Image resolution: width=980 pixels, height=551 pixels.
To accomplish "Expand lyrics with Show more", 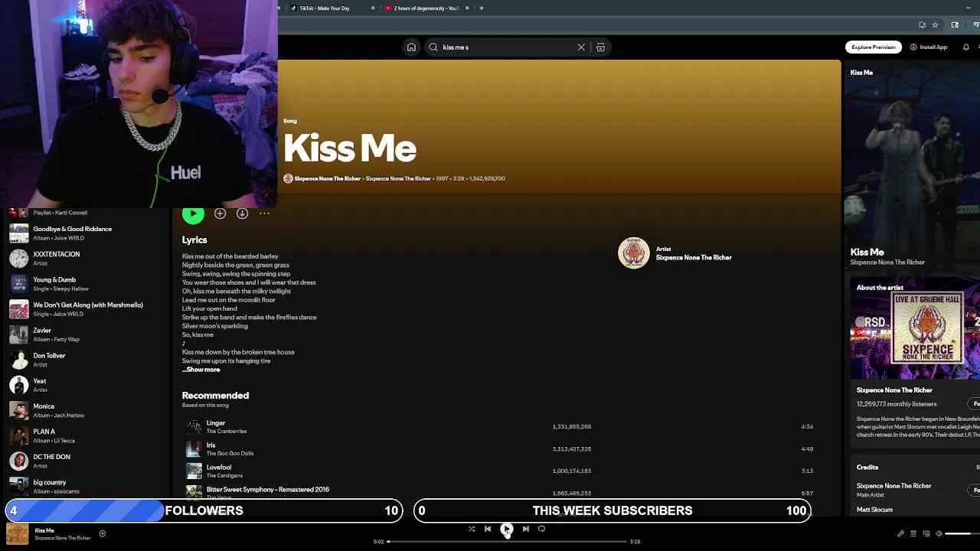I will [201, 370].
